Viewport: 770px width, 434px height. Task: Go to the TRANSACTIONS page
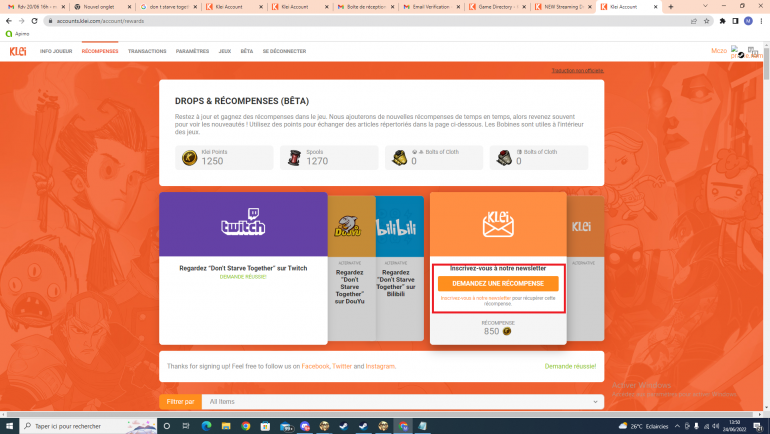[x=147, y=51]
